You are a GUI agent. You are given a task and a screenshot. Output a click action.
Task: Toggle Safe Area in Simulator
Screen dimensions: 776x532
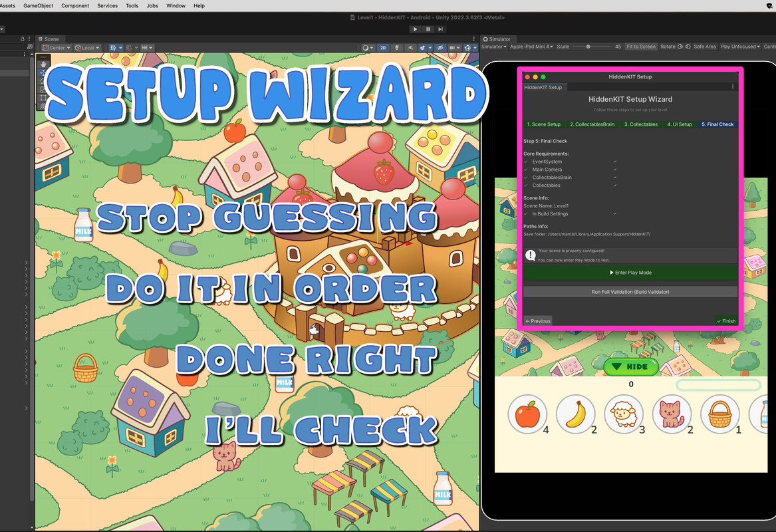coord(704,47)
